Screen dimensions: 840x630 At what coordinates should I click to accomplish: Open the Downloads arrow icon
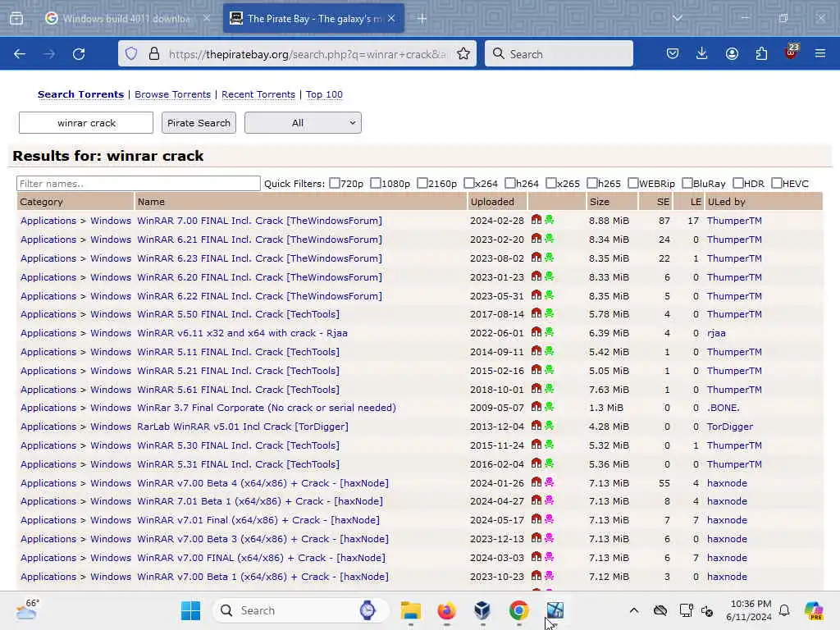702,53
